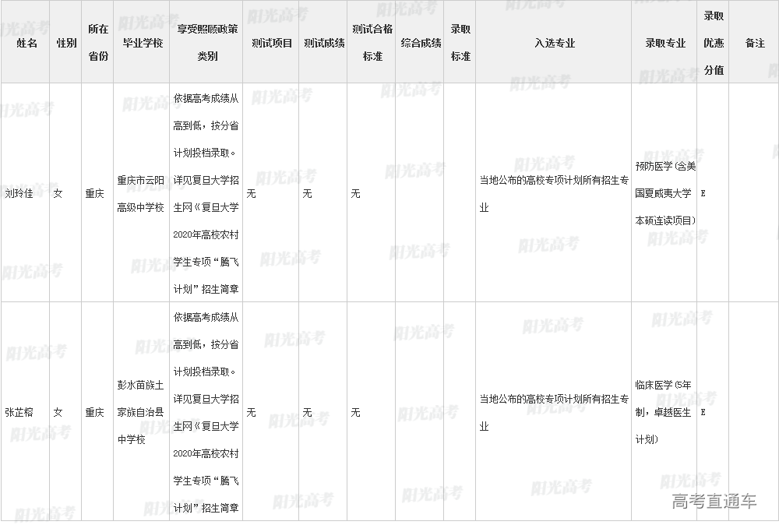Select the 彭水苗族土家族自治县中学校 school cell
Screen dimensions: 779x532
tap(141, 412)
